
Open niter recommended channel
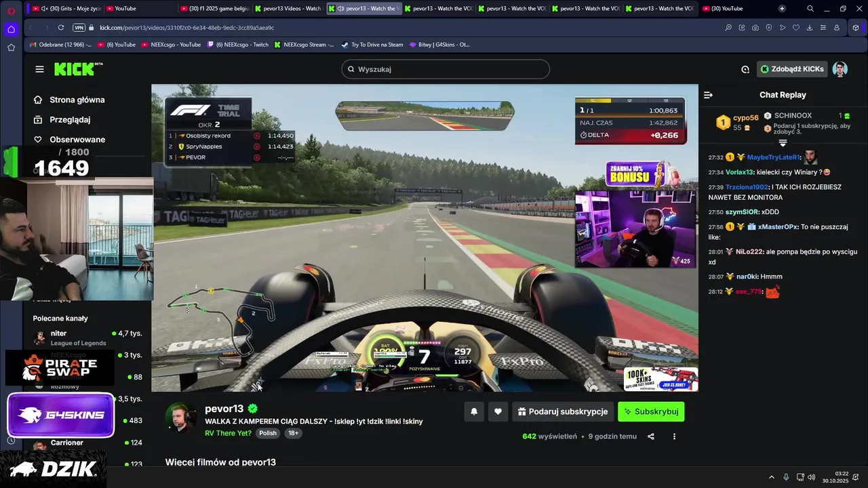pos(88,338)
